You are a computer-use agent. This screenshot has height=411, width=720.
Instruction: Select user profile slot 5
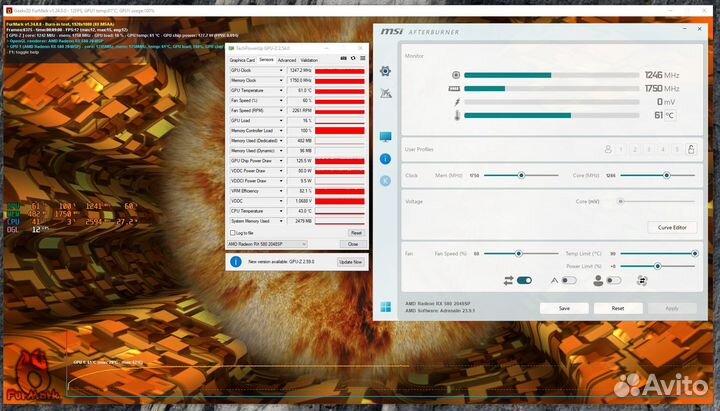click(x=676, y=149)
